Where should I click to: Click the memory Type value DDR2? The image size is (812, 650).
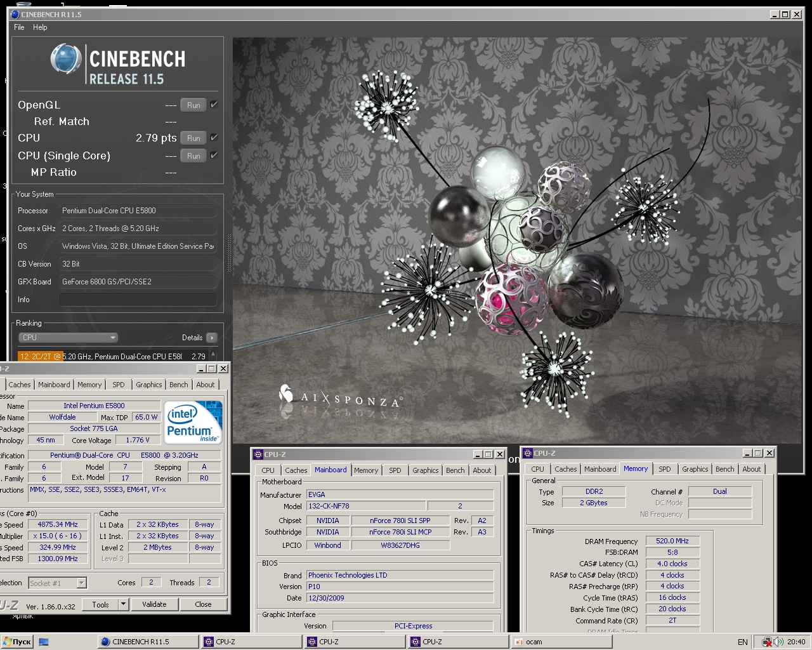point(594,491)
